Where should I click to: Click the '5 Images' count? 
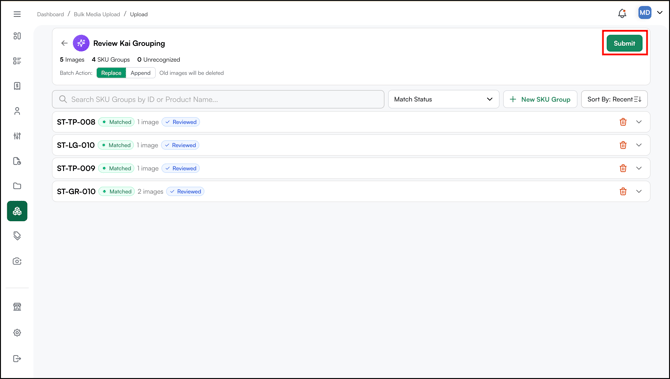72,59
